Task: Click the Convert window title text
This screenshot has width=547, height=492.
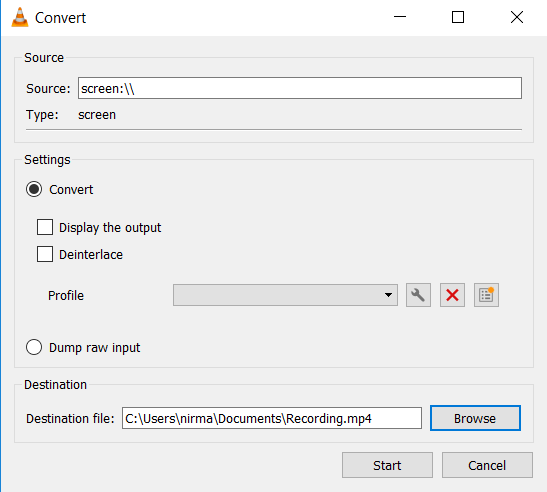Action: pyautogui.click(x=60, y=18)
